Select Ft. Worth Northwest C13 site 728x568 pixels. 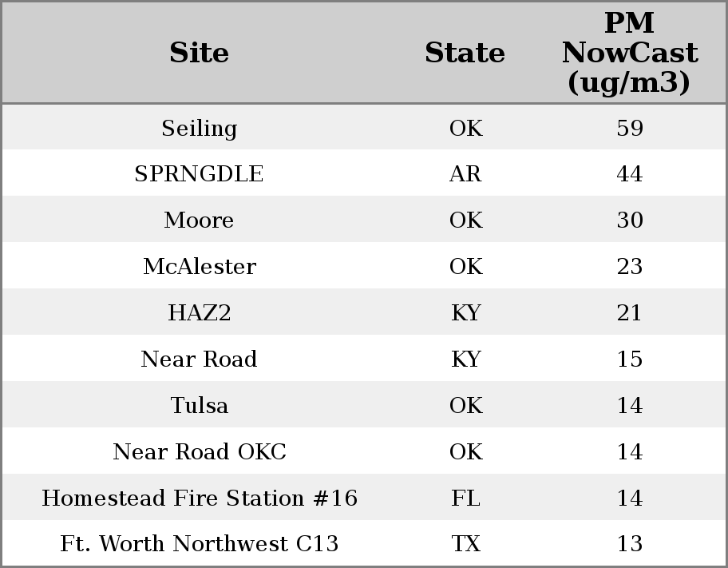coord(199,544)
